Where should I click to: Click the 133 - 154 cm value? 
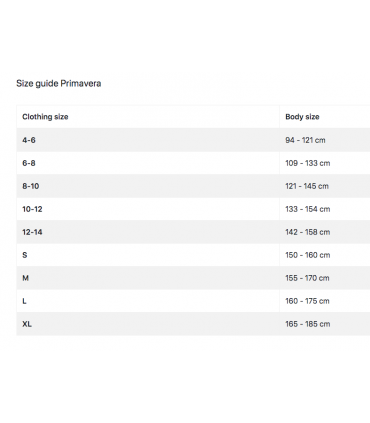[308, 209]
